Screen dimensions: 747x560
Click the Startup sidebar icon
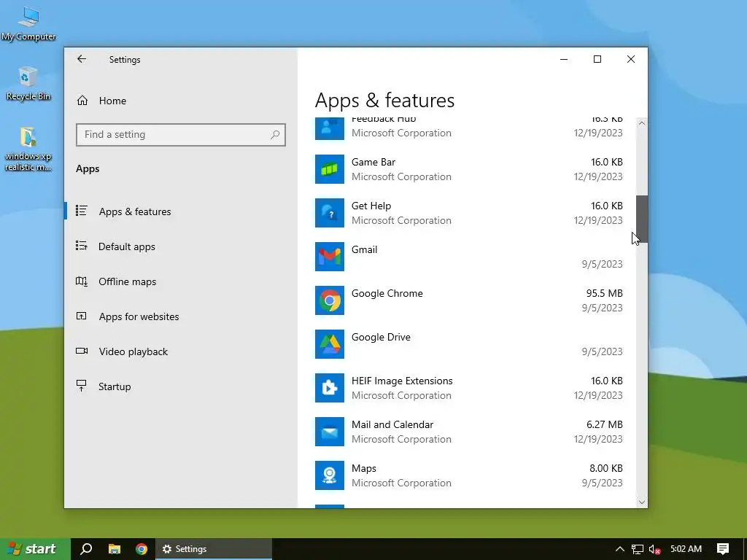[x=82, y=386]
